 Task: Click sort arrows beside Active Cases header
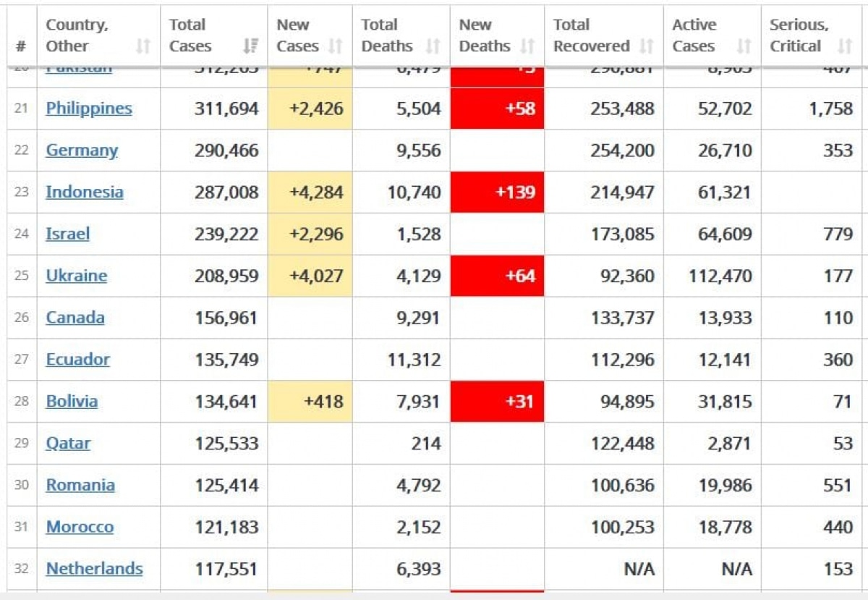tap(744, 46)
